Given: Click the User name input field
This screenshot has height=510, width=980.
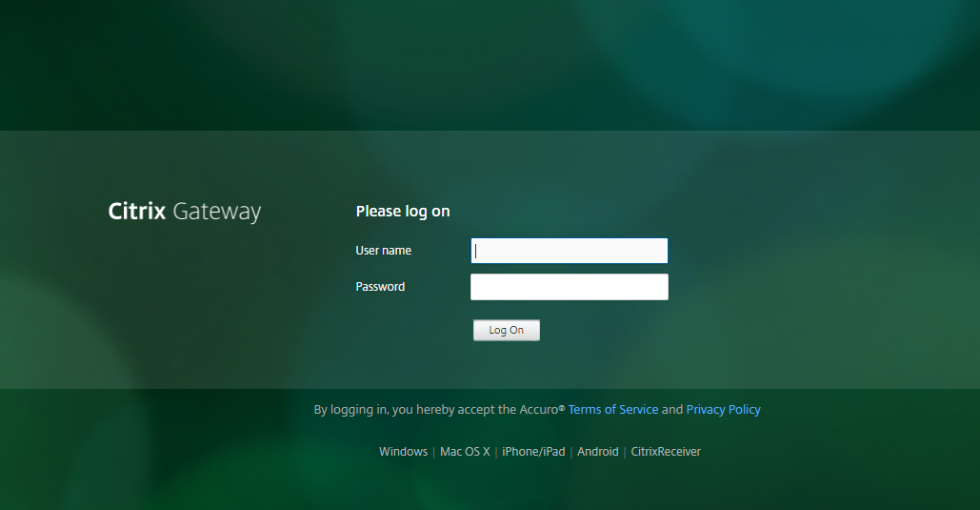Looking at the screenshot, I should point(570,251).
